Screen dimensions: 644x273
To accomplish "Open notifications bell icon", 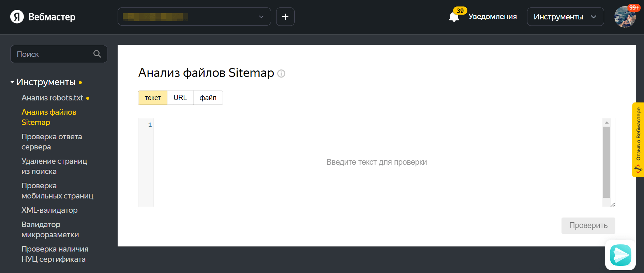I will coord(454,17).
